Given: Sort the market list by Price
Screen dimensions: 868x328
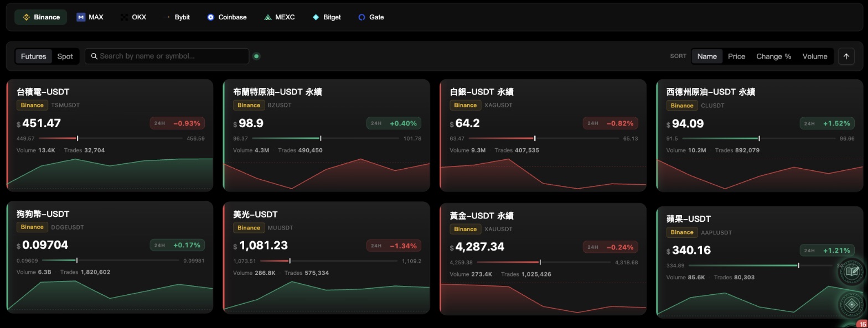Looking at the screenshot, I should [x=736, y=56].
